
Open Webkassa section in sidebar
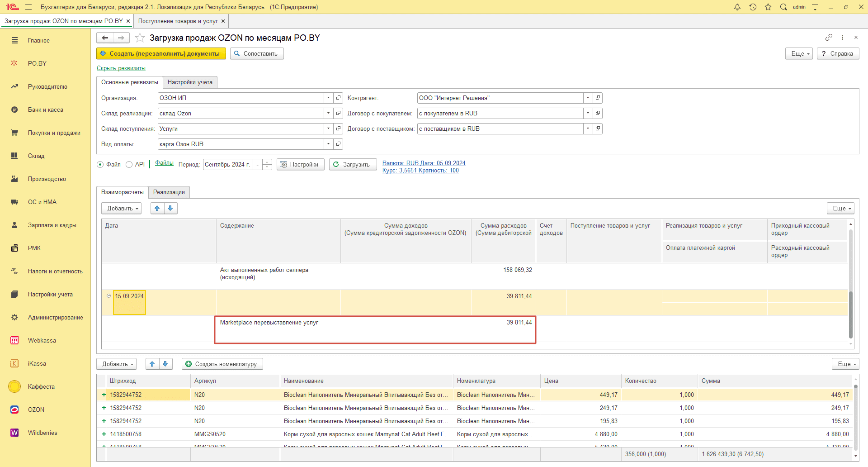(42, 340)
